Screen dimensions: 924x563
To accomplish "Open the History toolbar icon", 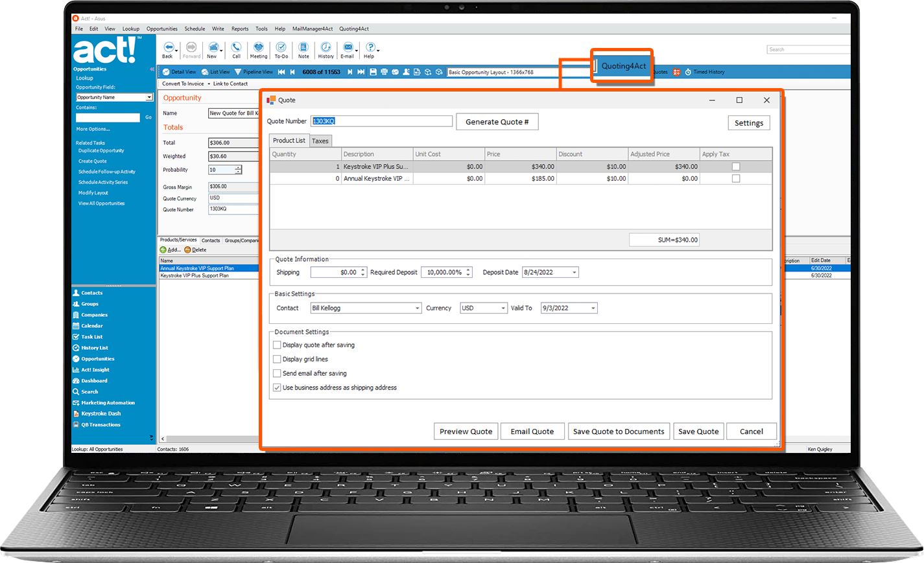I will pos(326,47).
